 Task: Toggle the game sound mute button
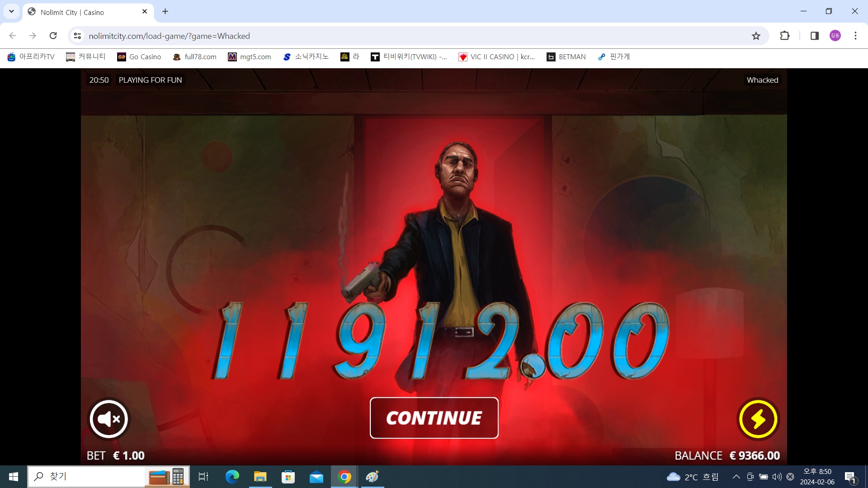click(x=108, y=419)
